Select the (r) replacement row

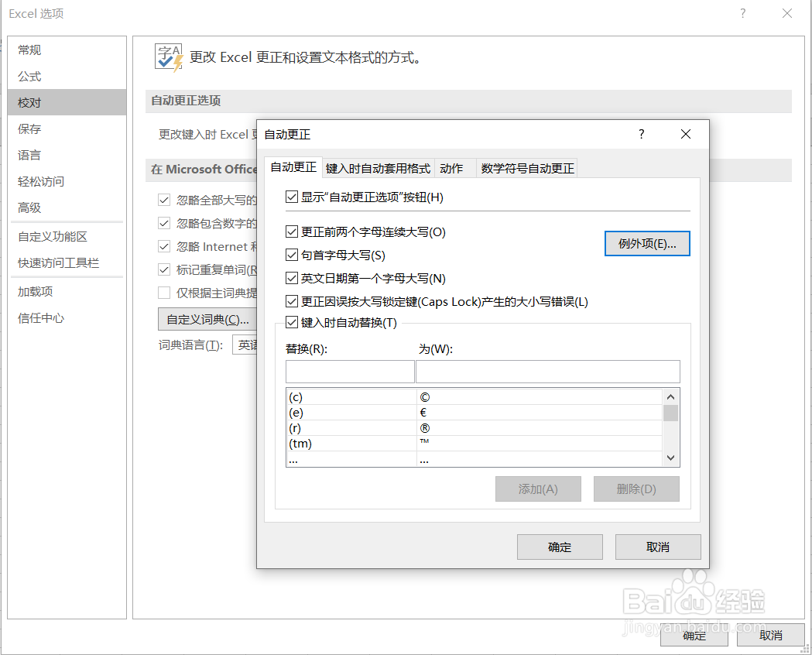pyautogui.click(x=475, y=428)
